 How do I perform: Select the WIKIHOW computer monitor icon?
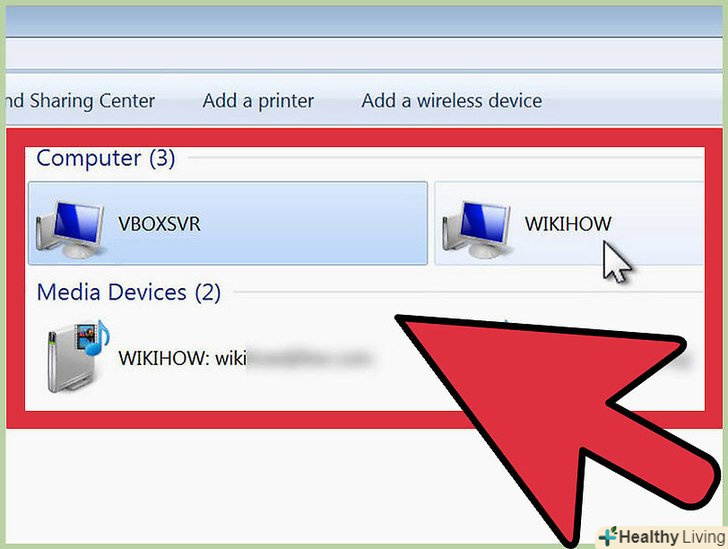coord(477,229)
